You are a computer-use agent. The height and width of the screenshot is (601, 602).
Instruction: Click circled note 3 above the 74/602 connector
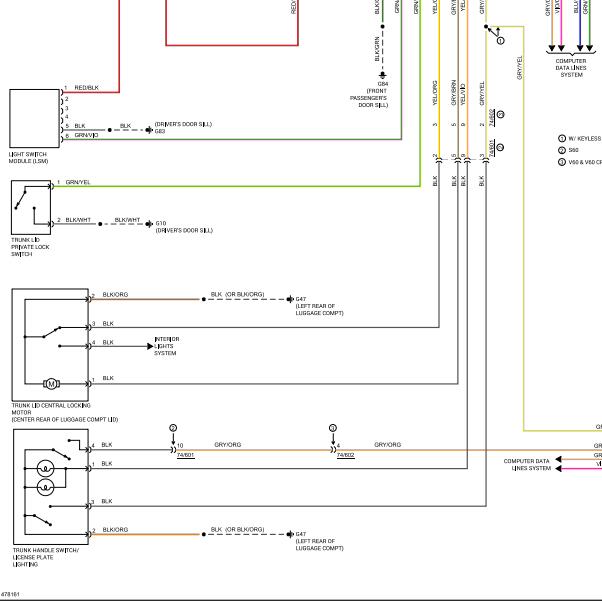[x=333, y=428]
